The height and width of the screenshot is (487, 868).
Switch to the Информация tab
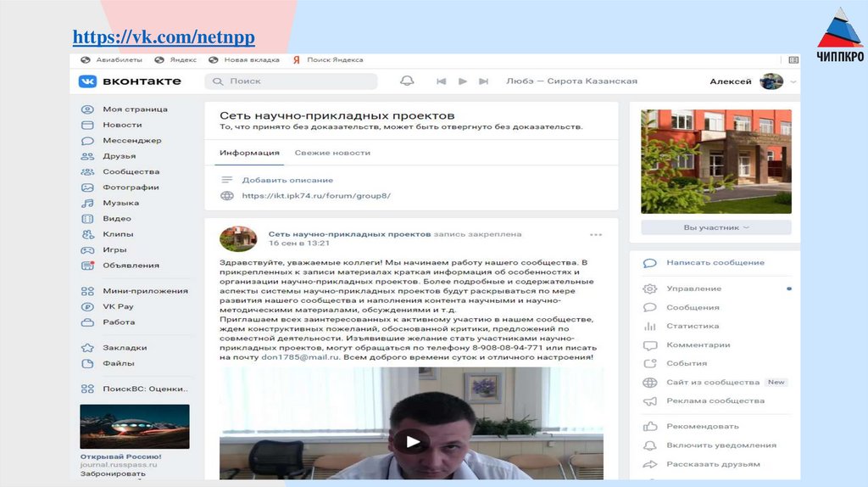249,153
